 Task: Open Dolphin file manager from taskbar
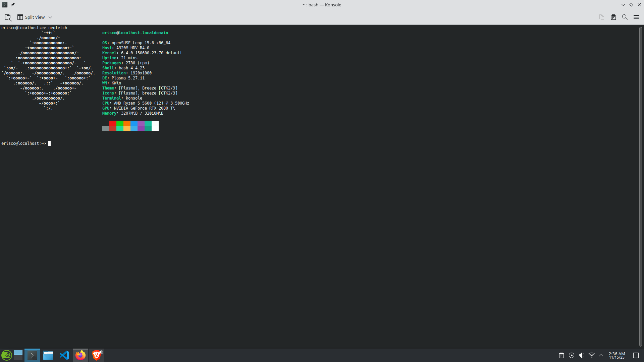[x=48, y=355]
